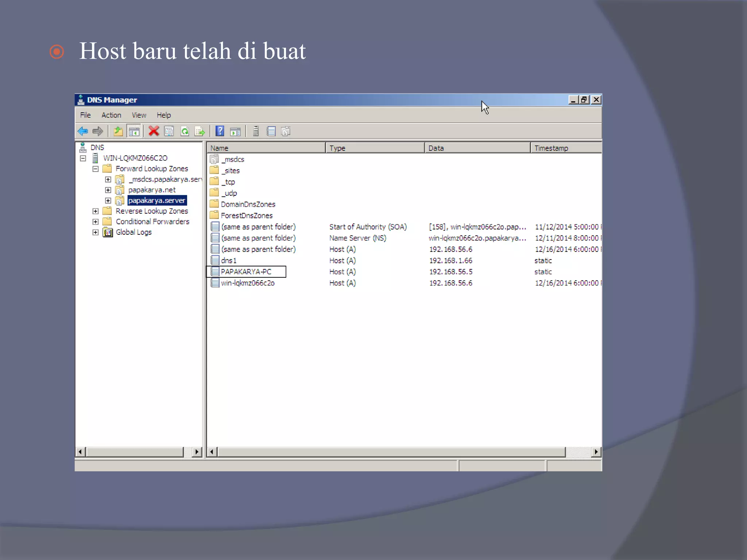Click the ForestDnsZones folder icon
Screen dimensions: 747x560
[214, 215]
